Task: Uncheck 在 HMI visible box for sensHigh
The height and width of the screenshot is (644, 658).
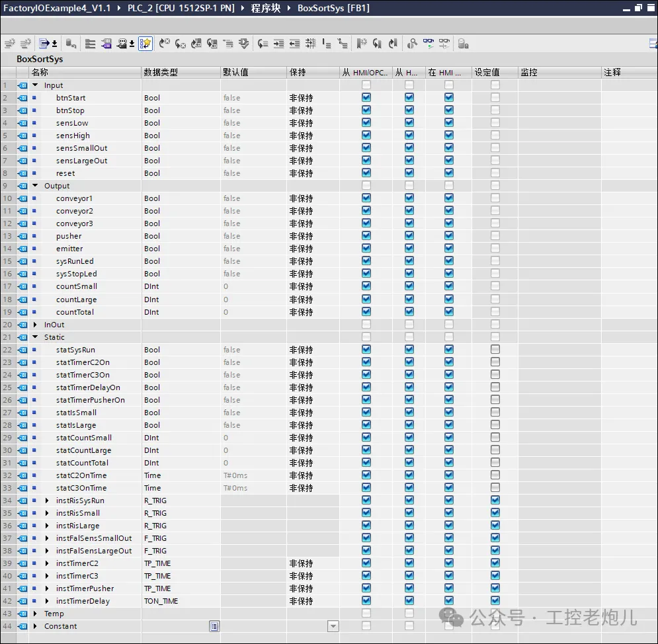Action: [449, 135]
